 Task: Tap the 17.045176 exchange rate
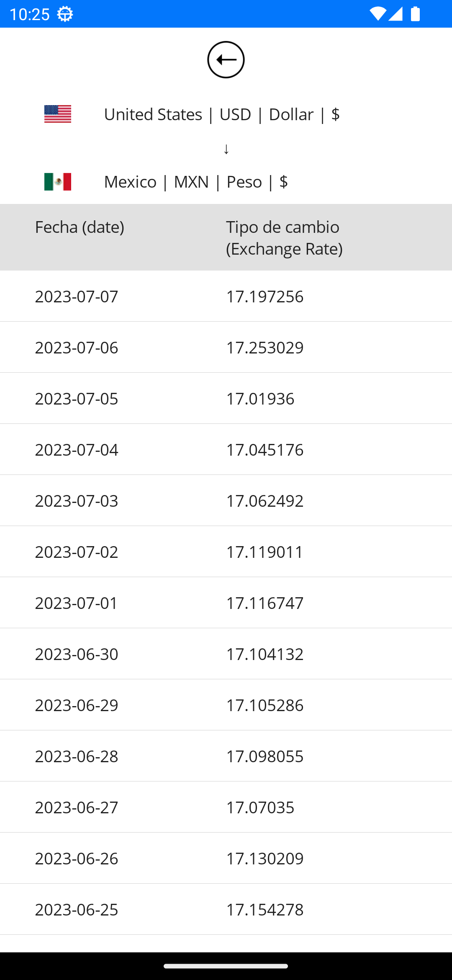265,449
